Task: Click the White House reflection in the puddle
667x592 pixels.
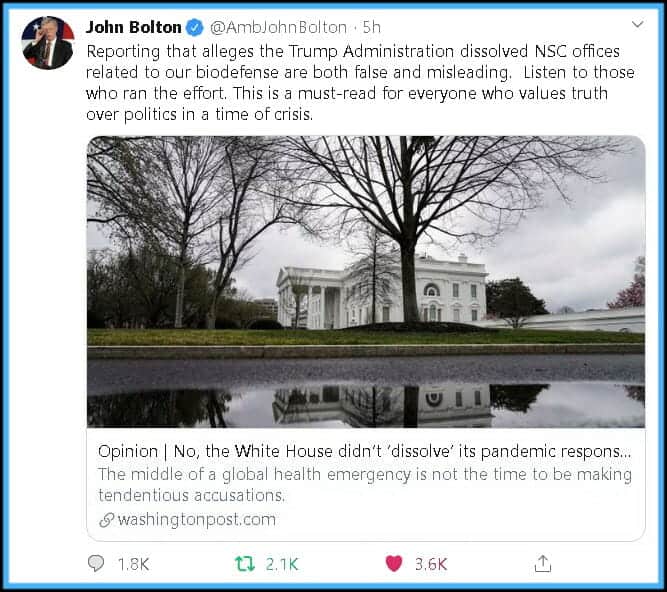Action: (x=383, y=405)
